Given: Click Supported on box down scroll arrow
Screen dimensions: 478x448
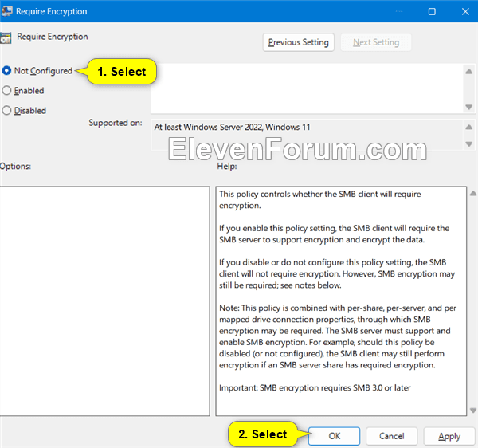Looking at the screenshot, I should [469, 143].
